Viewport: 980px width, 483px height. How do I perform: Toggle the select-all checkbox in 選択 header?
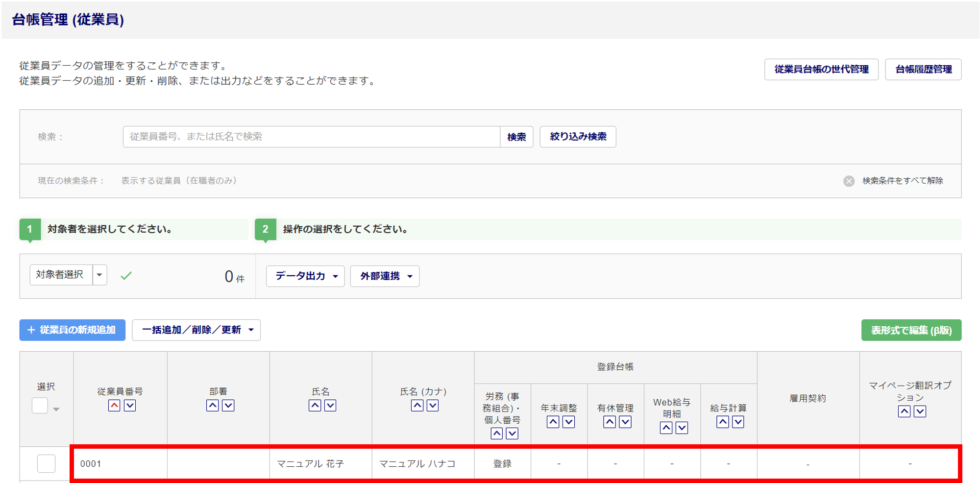(40, 406)
